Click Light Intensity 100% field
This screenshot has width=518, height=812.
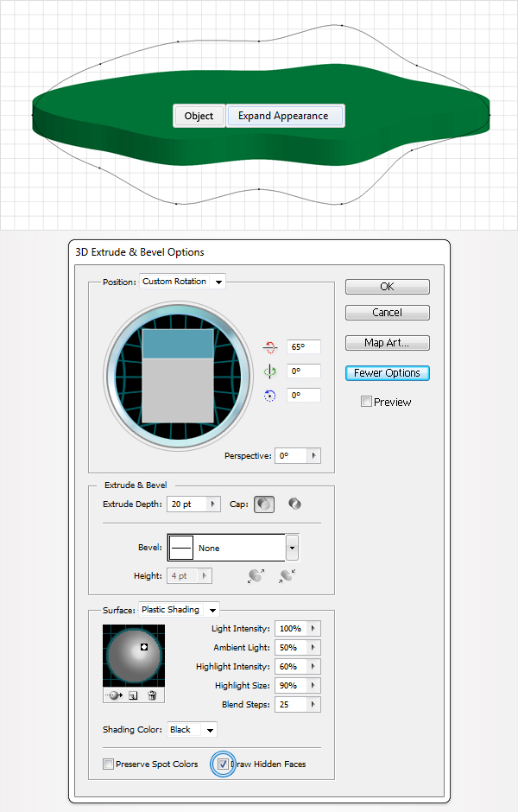291,628
